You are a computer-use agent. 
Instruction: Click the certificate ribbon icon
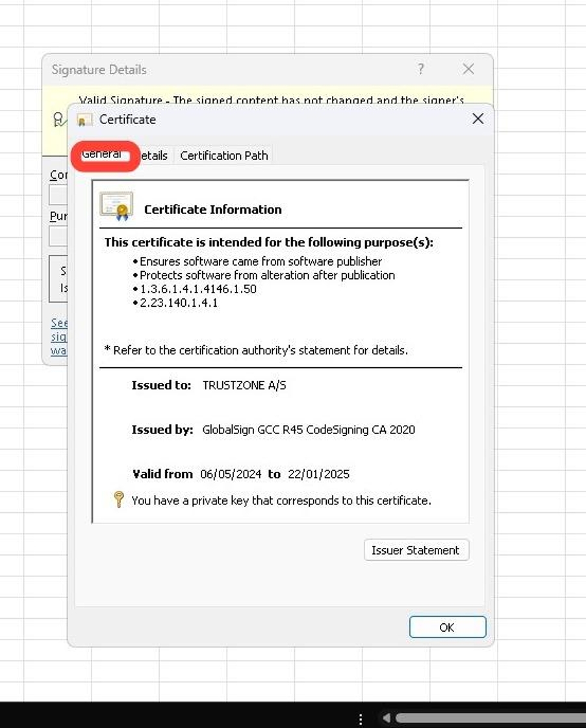(116, 206)
